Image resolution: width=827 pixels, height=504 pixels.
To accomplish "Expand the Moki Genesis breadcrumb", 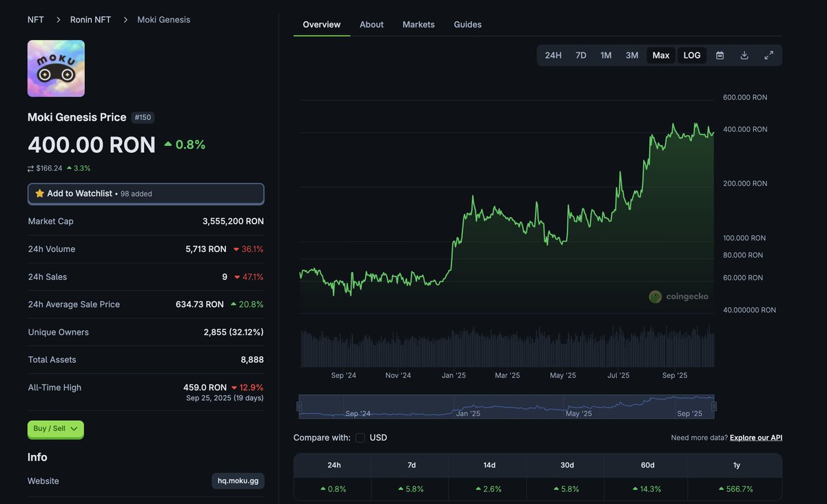I will 163,19.
